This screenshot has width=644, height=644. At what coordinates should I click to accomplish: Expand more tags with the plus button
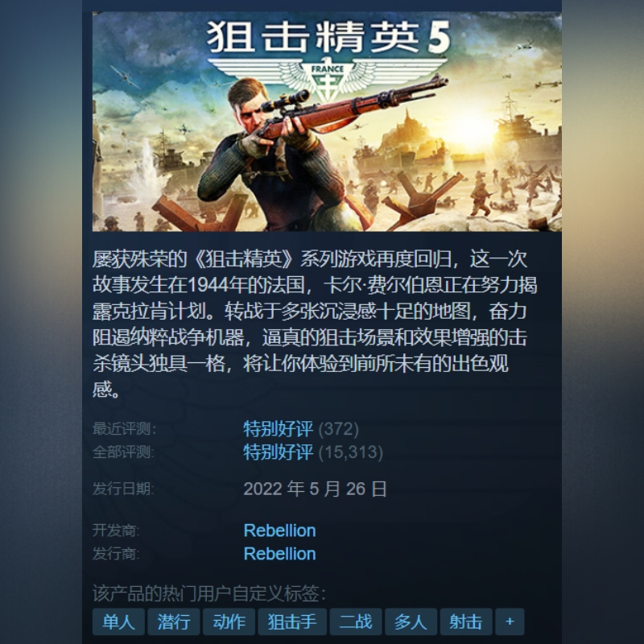(x=510, y=621)
